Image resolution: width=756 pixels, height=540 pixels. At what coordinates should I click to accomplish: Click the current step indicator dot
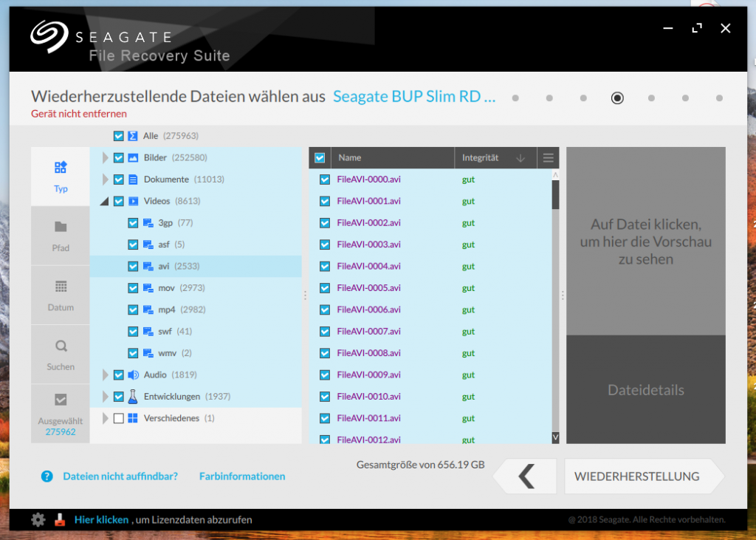pos(617,98)
